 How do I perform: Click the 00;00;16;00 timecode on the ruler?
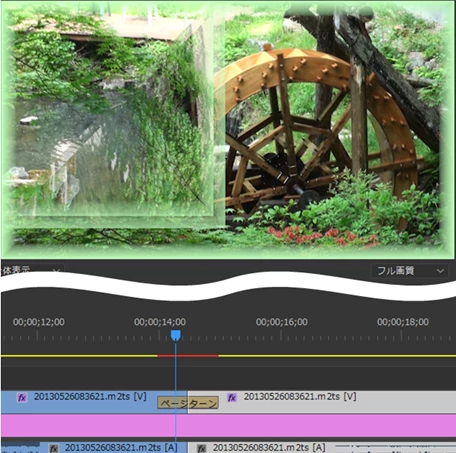(x=282, y=322)
